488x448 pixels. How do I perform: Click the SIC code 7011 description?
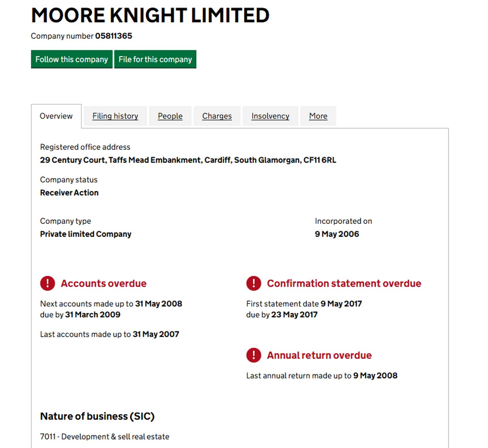pos(105,437)
